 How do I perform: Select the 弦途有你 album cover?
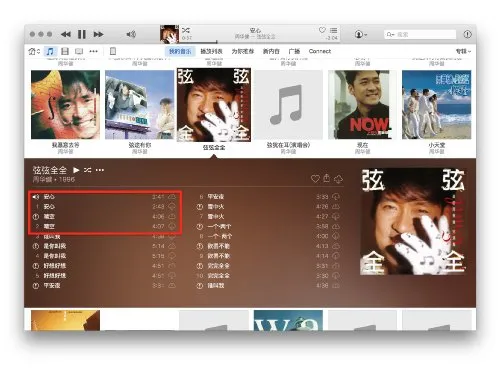139,104
